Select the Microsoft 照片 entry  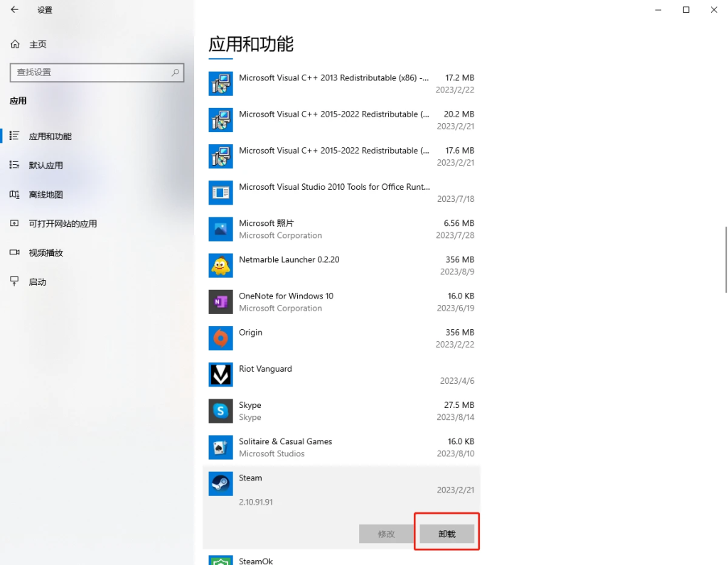tap(341, 230)
